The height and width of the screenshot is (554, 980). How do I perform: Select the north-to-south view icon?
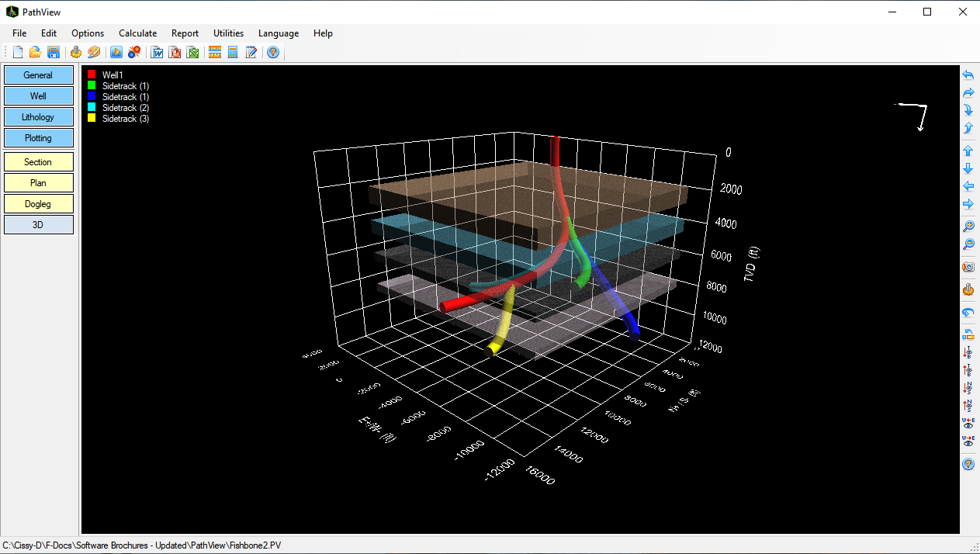(968, 388)
